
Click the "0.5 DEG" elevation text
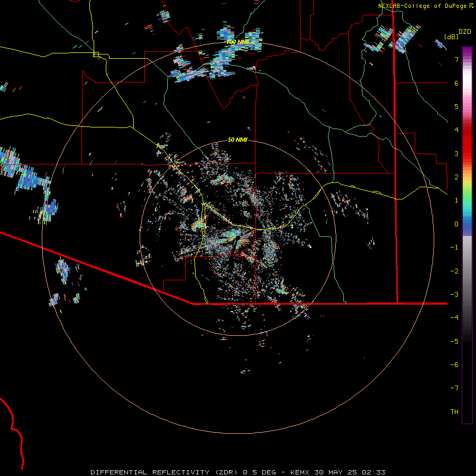click(260, 472)
